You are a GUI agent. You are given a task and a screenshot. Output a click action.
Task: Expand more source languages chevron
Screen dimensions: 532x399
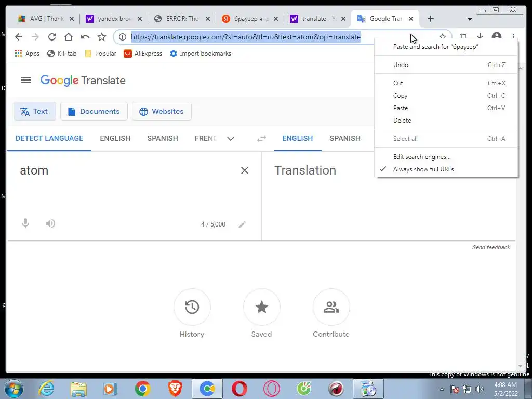231,138
